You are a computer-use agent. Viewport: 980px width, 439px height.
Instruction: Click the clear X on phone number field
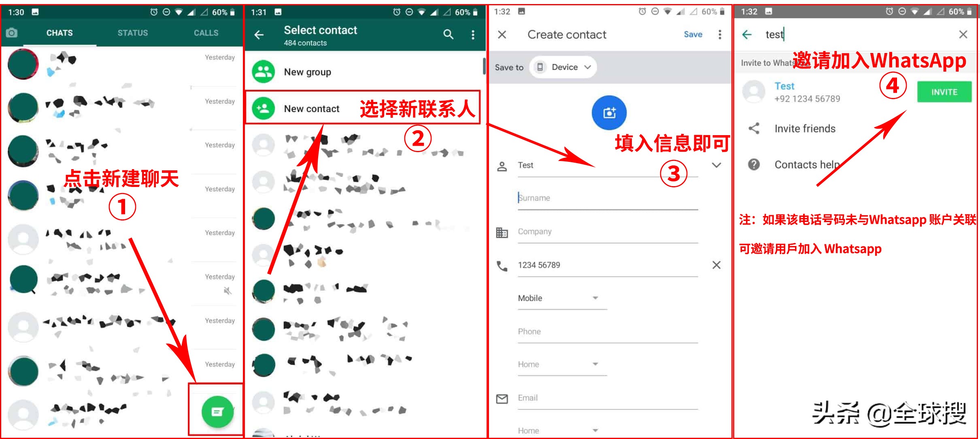click(x=712, y=264)
